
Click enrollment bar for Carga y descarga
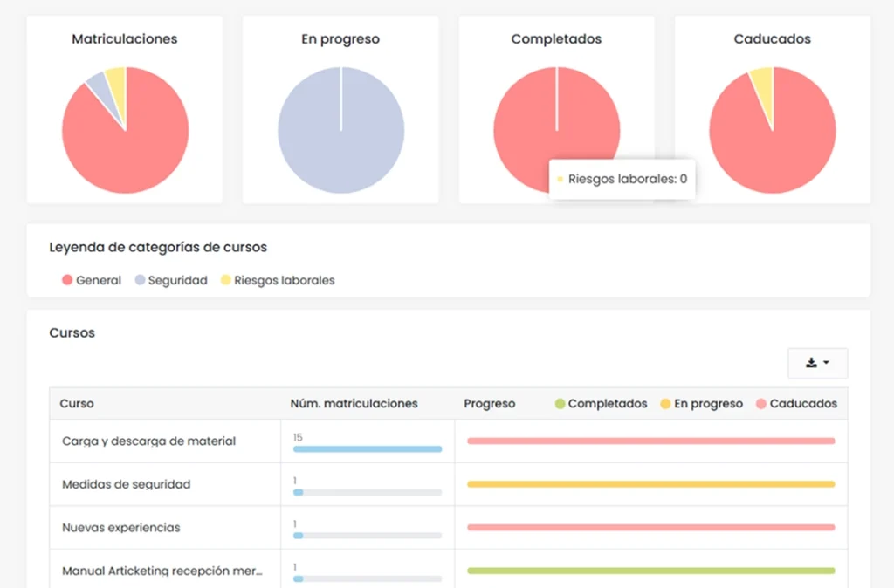[367, 449]
